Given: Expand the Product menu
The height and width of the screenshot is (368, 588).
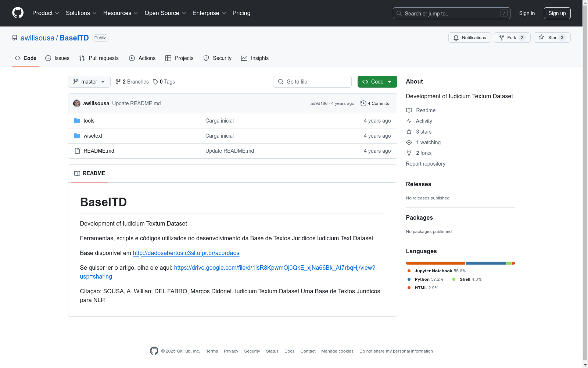Looking at the screenshot, I should [46, 13].
